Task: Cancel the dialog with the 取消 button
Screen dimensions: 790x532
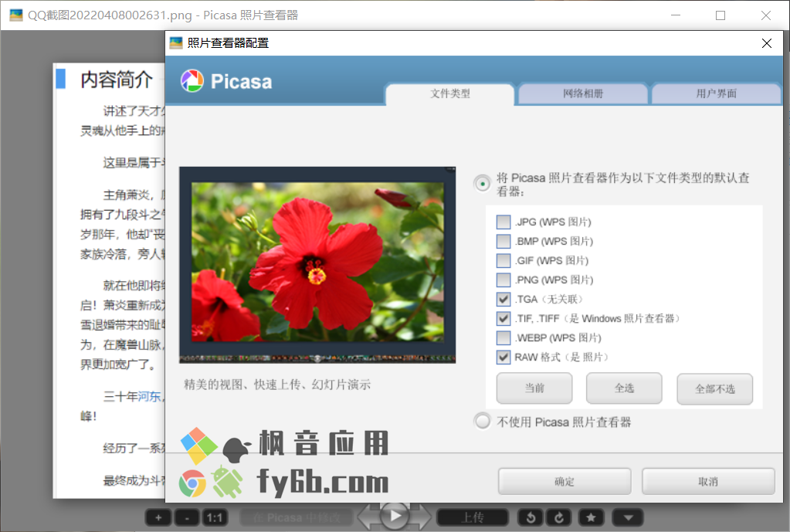Action: (x=708, y=482)
